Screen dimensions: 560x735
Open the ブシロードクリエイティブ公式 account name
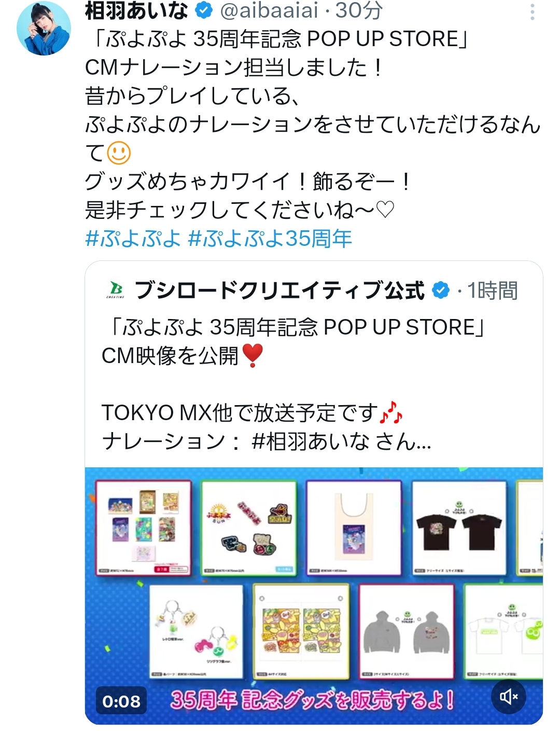point(279,290)
